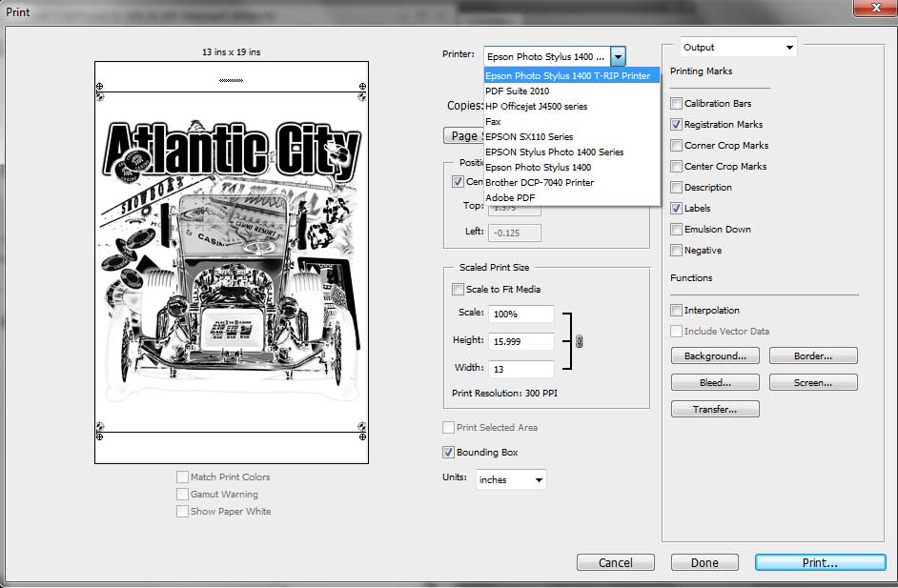This screenshot has width=898, height=588.
Task: Choose Brother DCP-7040 Printer from list
Action: pos(540,183)
